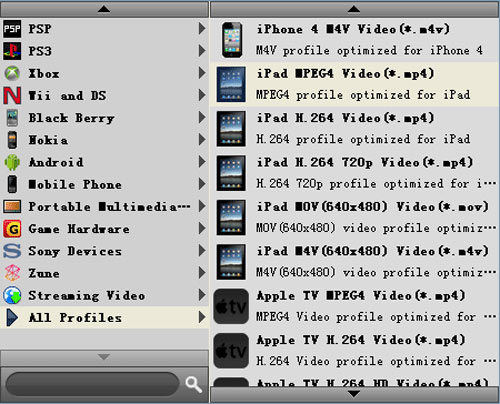Select the All Profiles category
Viewport: 500px width, 404px height.
[104, 318]
